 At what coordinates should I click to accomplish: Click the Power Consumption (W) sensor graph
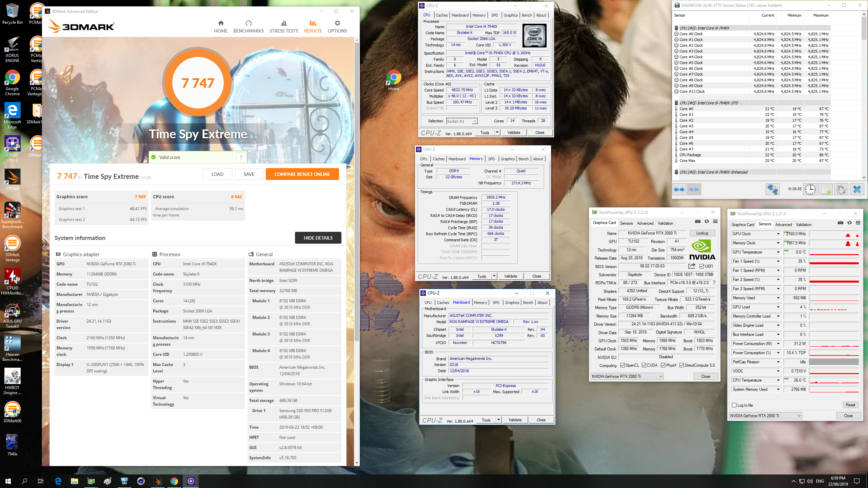pyautogui.click(x=834, y=344)
